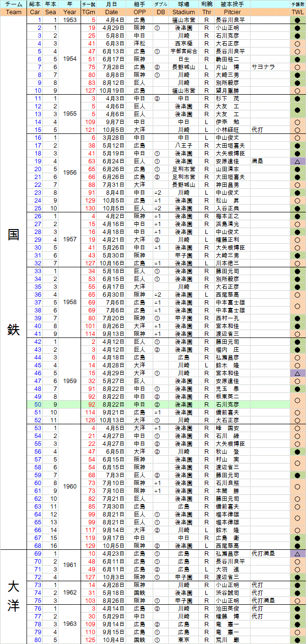Screen dimensions: 306x644
Task: Click the "Stadium" column header
Action: [x=184, y=12]
